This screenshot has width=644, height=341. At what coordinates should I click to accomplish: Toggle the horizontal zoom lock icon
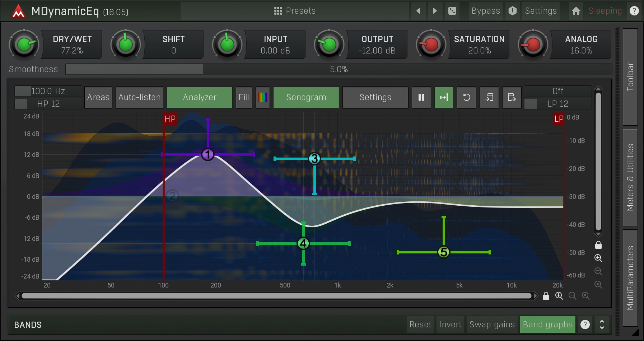546,296
